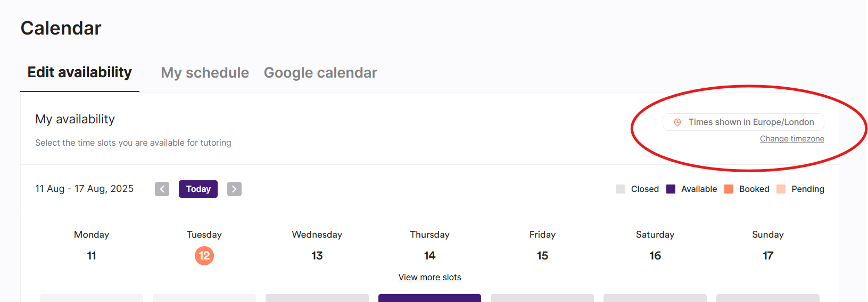Click the Thursday 14 available slot
This screenshot has height=302, width=868.
429,298
